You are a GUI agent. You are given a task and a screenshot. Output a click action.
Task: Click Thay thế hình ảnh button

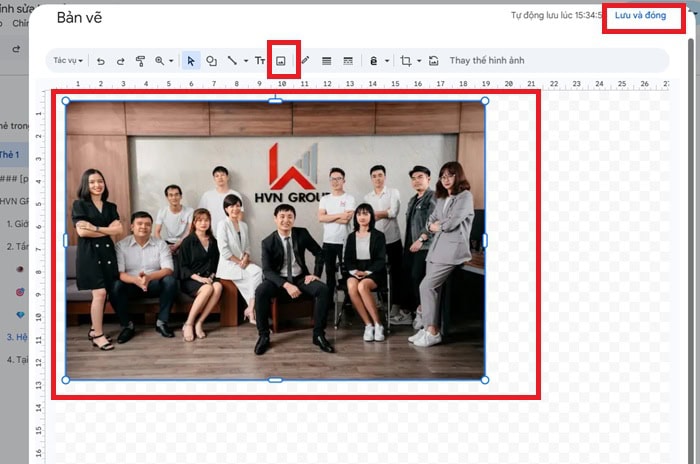point(487,60)
